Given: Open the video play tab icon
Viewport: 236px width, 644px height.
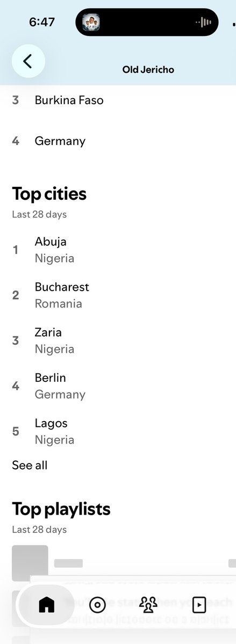Looking at the screenshot, I should (199, 605).
